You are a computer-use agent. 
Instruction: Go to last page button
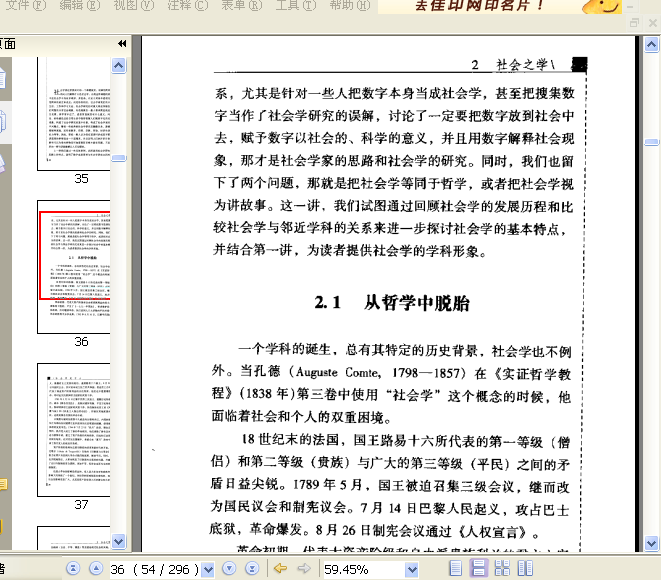(252, 569)
